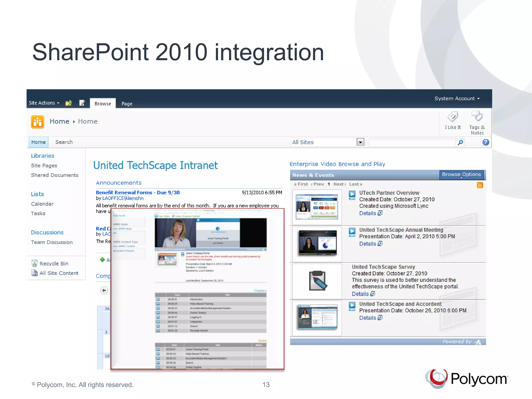The height and width of the screenshot is (399, 532).
Task: Open the Discussions heading link
Action: point(47,232)
